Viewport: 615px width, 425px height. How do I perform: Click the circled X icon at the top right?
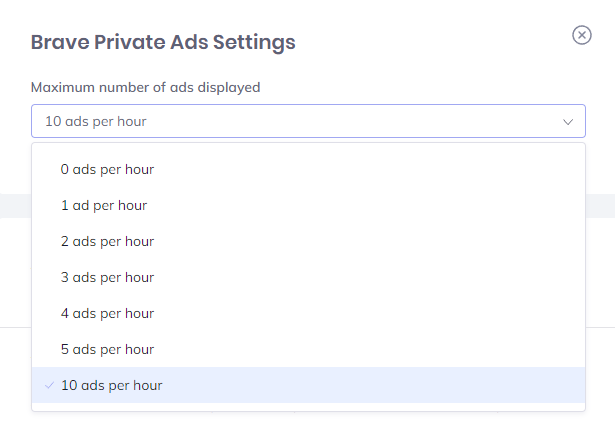(x=582, y=35)
